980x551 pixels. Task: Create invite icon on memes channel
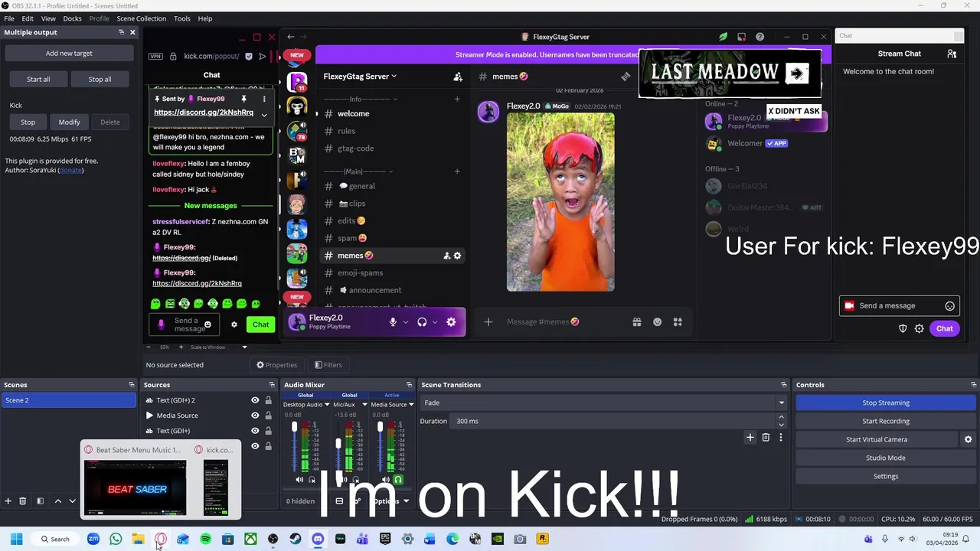447,256
